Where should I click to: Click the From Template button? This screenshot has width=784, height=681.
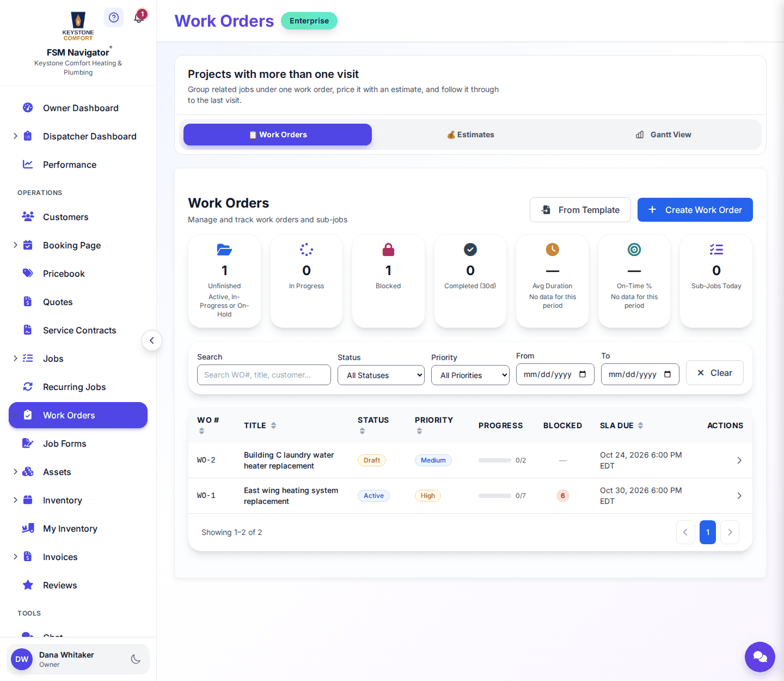coord(580,210)
